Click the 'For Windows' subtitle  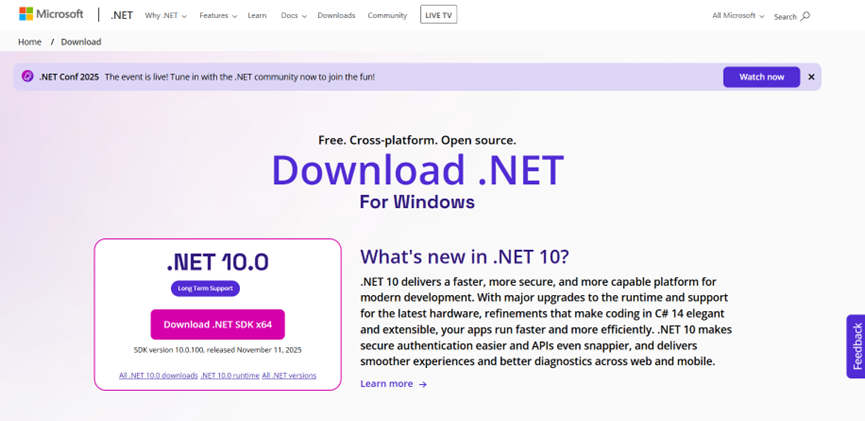coord(417,202)
